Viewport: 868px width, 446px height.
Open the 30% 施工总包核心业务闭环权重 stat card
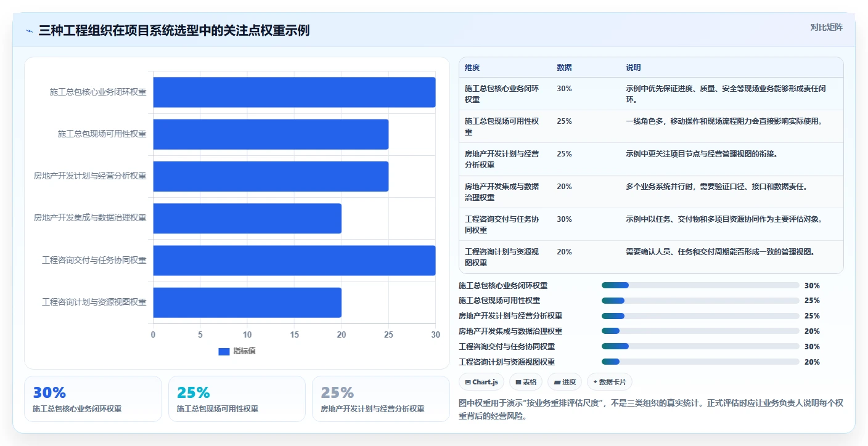(x=93, y=399)
